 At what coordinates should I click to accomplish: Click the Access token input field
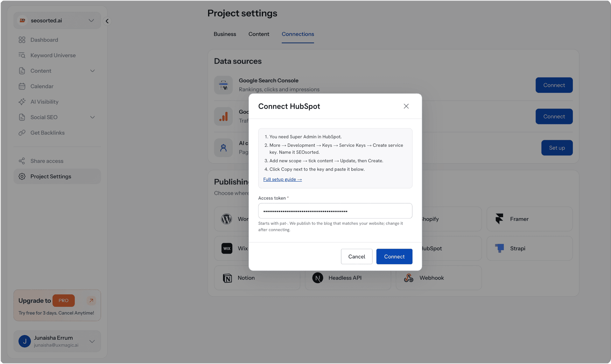(x=335, y=211)
